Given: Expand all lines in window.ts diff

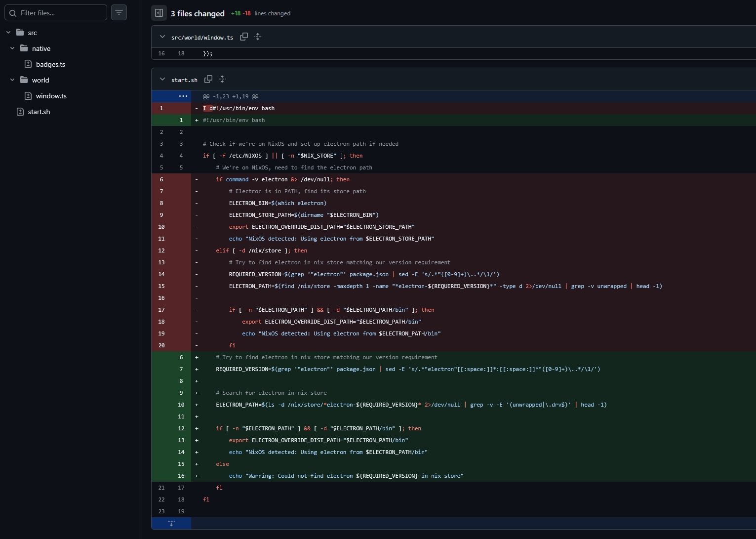Looking at the screenshot, I should click(x=258, y=37).
